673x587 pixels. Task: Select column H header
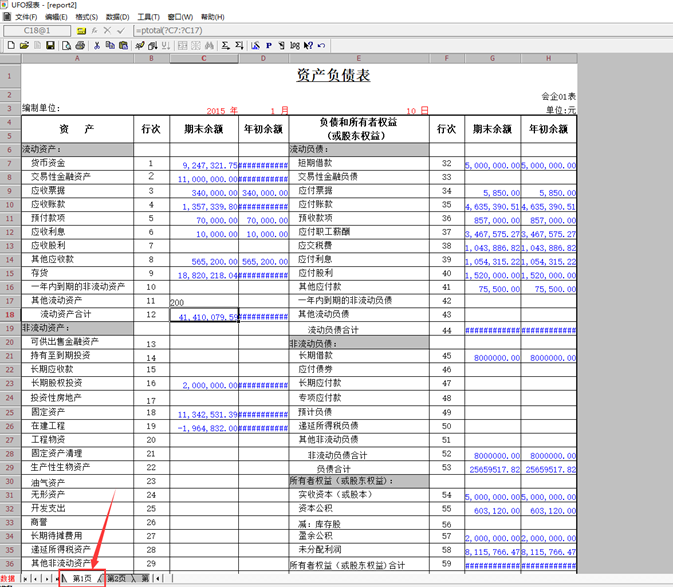[x=549, y=58]
